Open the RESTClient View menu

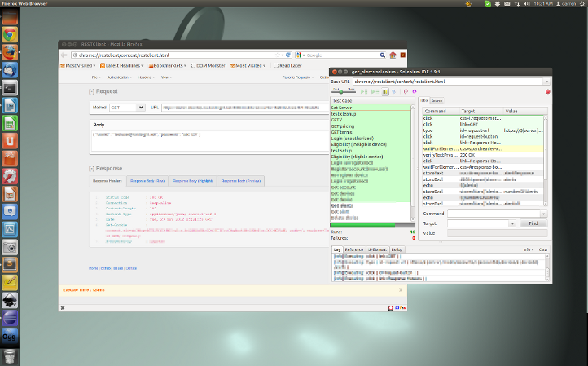pos(166,77)
